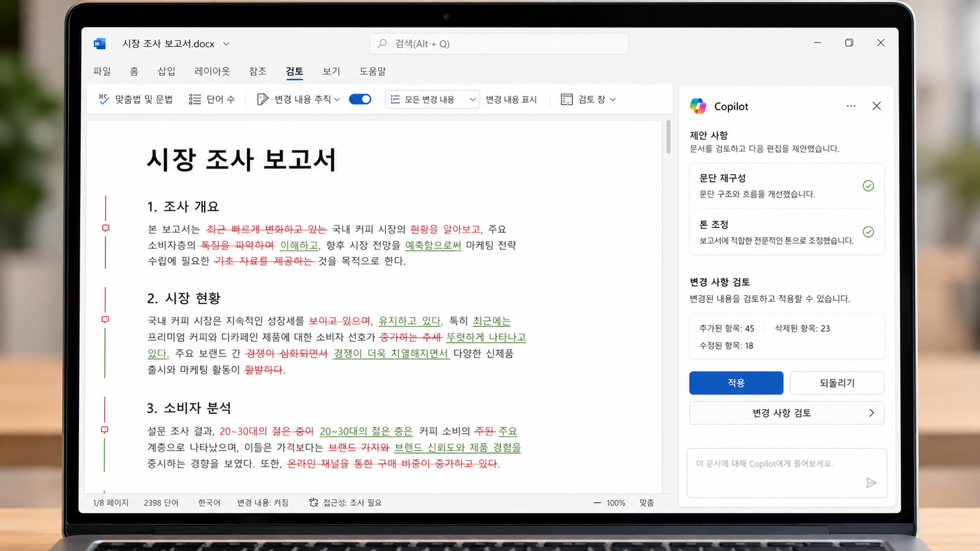
Task: Click the 추가된 항목: 45 text
Action: (x=727, y=328)
